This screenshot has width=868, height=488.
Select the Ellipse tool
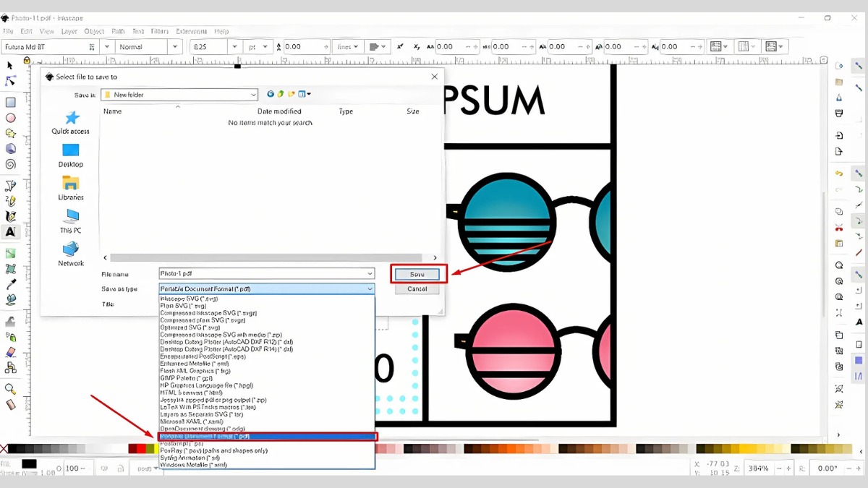11,118
